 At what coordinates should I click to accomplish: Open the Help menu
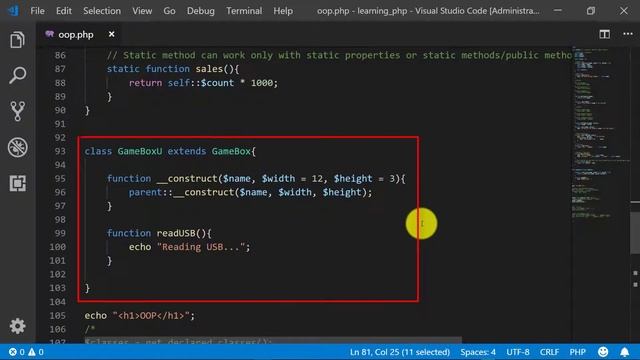point(283,11)
